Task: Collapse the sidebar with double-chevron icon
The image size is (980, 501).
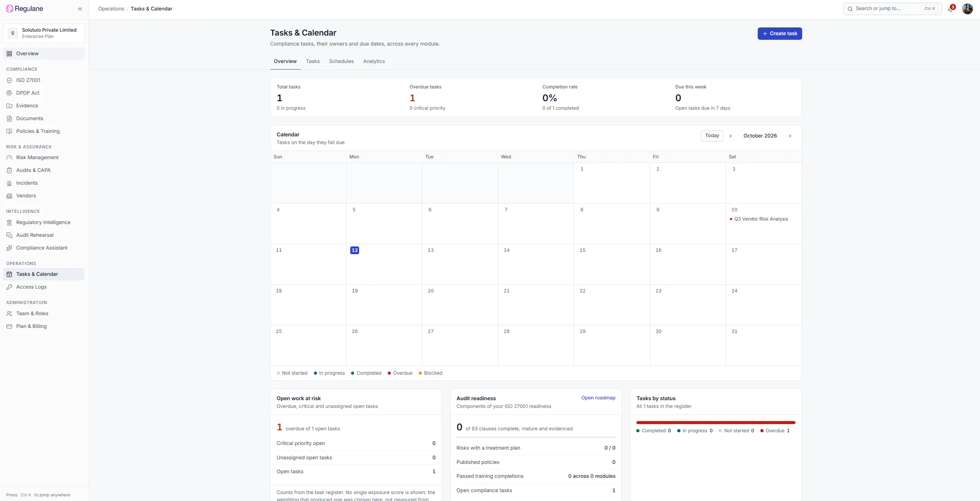Action: tap(80, 9)
